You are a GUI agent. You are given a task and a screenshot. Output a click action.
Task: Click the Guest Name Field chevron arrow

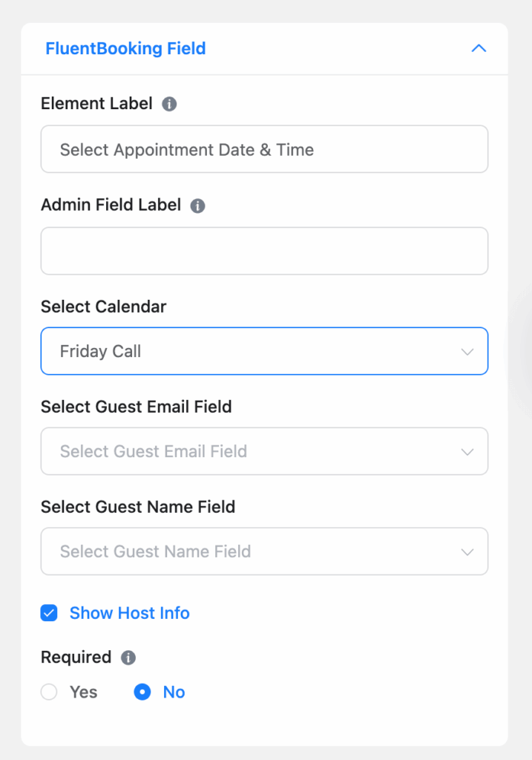(x=467, y=551)
